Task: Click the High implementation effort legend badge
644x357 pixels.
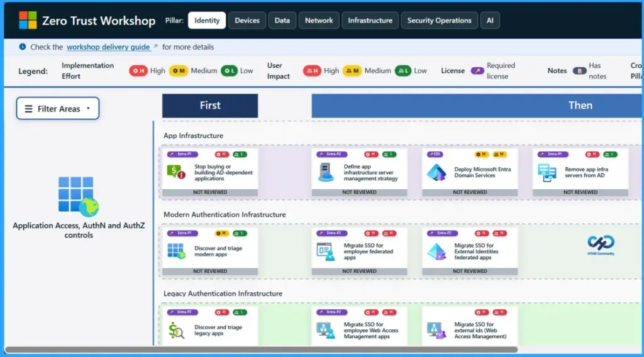Action: coord(138,70)
